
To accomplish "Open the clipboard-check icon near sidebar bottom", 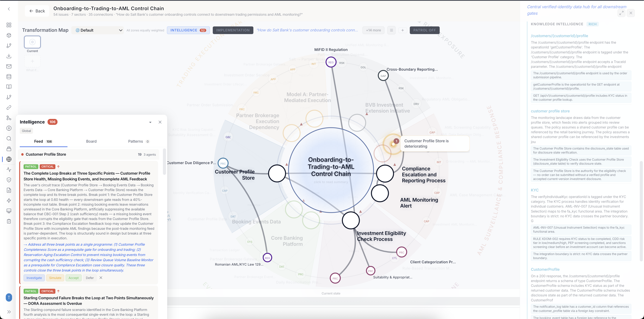I will 9,221.
